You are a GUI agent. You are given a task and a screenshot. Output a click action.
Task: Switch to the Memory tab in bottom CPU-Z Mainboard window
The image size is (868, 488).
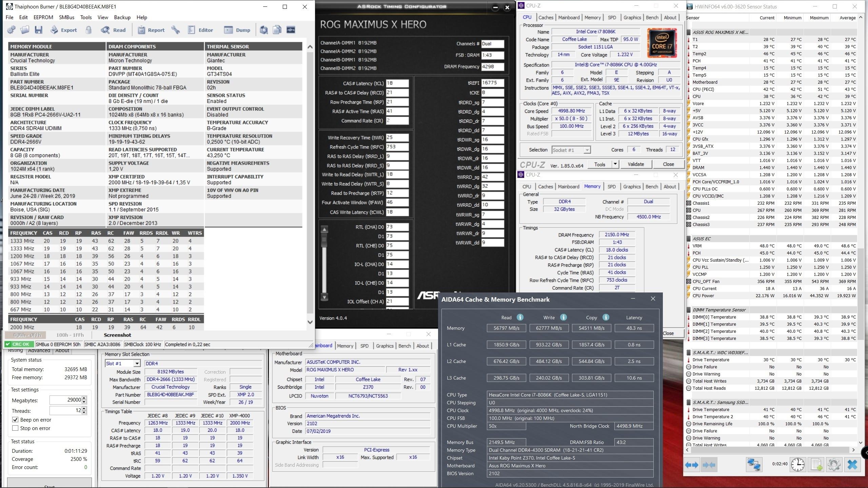(345, 346)
